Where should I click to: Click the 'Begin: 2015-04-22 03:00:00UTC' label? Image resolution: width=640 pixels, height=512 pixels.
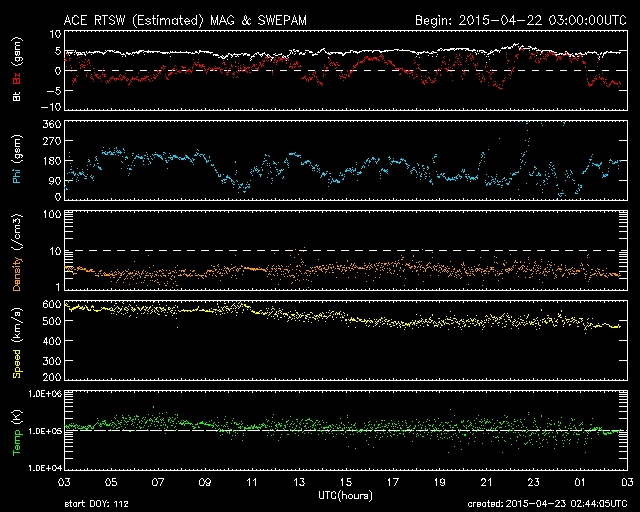click(521, 20)
